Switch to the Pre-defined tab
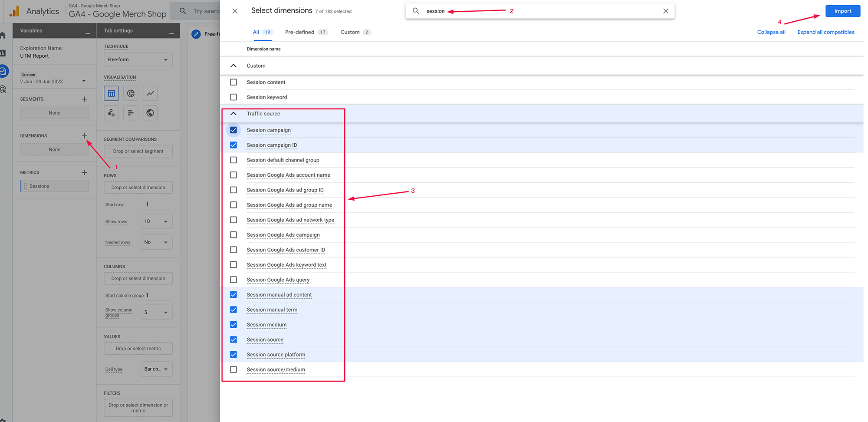 click(x=299, y=32)
